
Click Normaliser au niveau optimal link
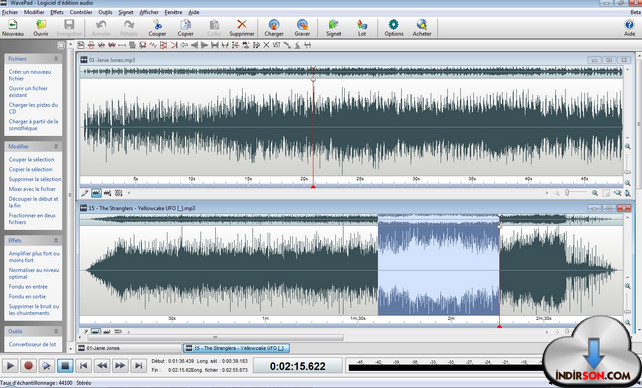[34, 273]
